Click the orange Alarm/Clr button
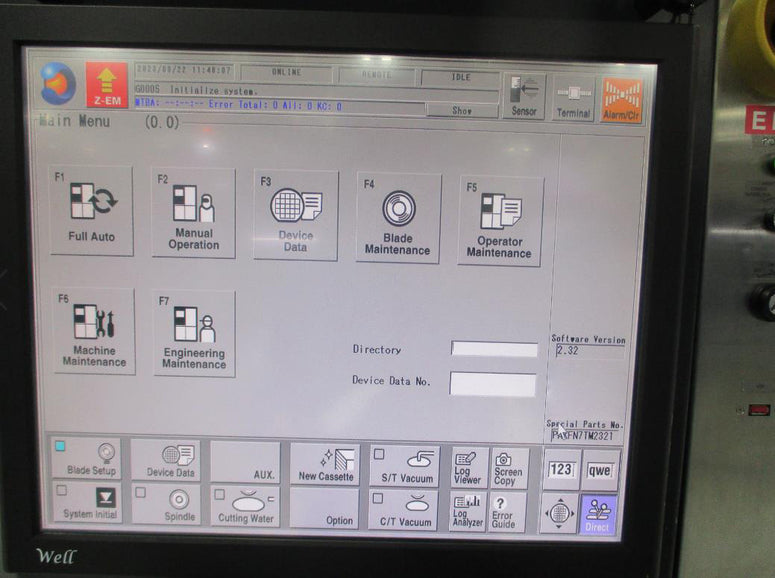Screen dimensions: 775x578 [x=622, y=100]
